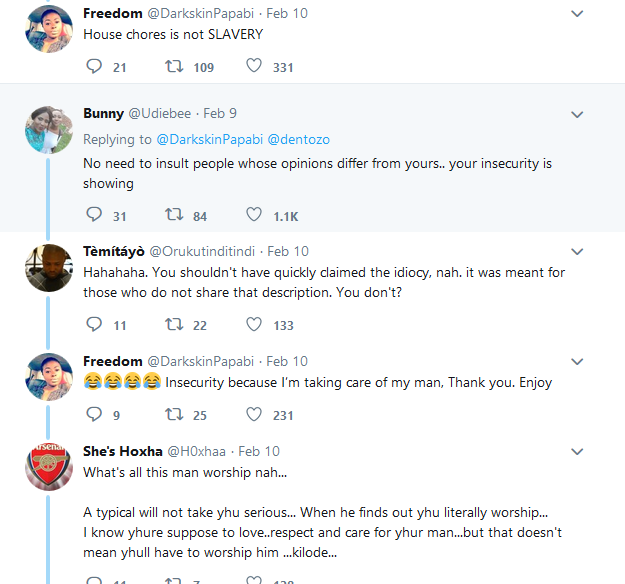This screenshot has height=584, width=625.
Task: Like the House chores is not SLAVERY tweet
Action: coord(254,67)
